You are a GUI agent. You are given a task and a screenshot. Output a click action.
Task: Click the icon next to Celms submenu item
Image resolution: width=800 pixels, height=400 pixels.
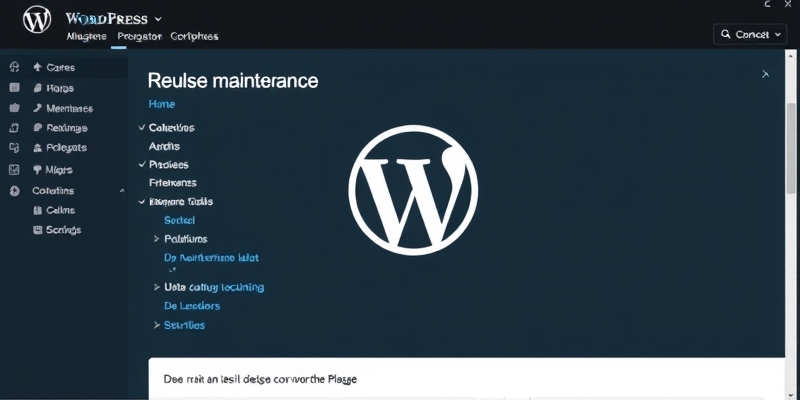37,210
